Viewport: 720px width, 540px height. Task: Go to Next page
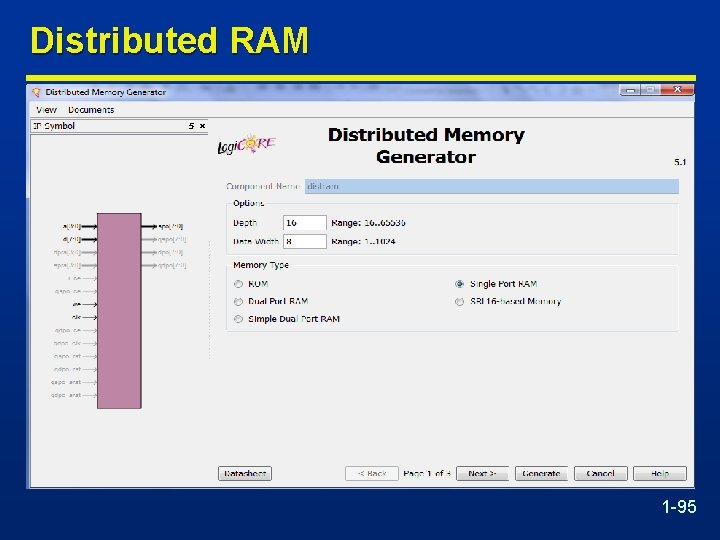pos(482,473)
